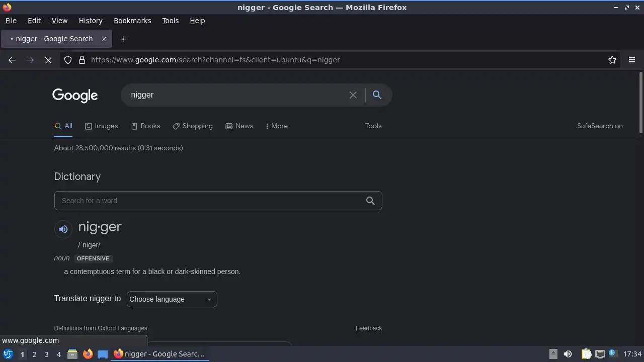644x362 pixels.
Task: Search dictionary using its magnifier icon
Action: pos(370,201)
